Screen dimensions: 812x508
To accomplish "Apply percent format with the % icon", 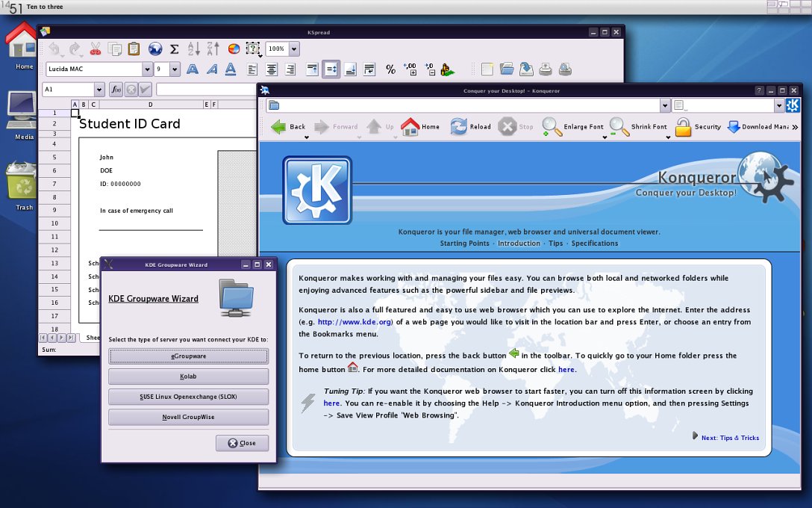I will click(391, 69).
